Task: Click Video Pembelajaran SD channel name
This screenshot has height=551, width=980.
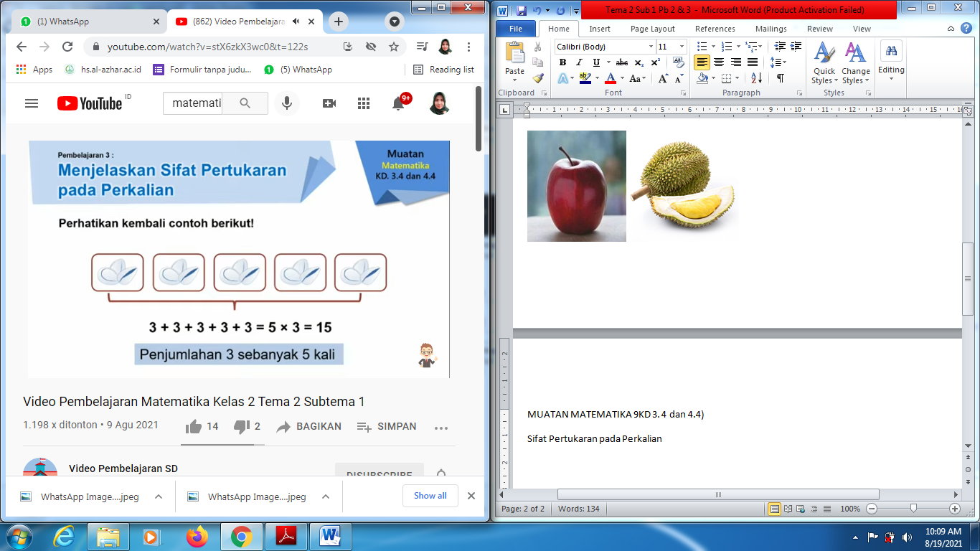Action: pos(123,468)
